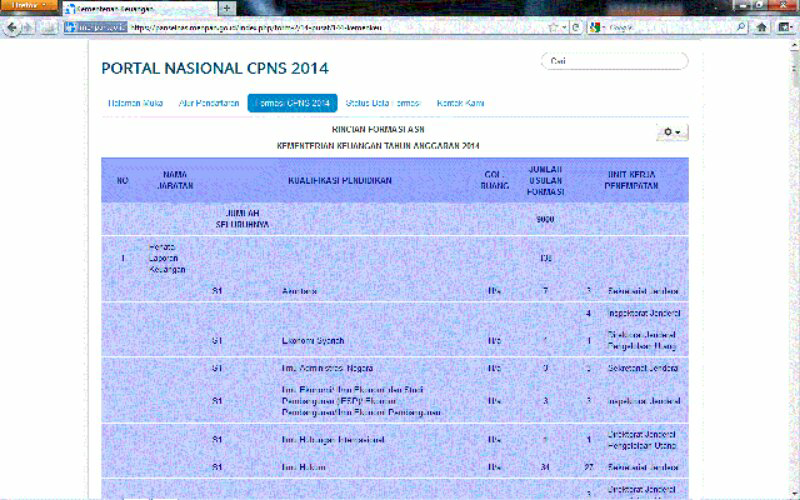Click the Ekonomi Syariah qualification cell
Screen dimensions: 800x500
tap(313, 341)
